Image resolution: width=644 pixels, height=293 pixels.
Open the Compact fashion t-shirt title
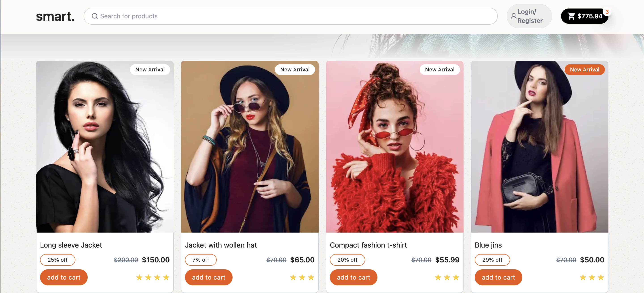click(x=368, y=245)
